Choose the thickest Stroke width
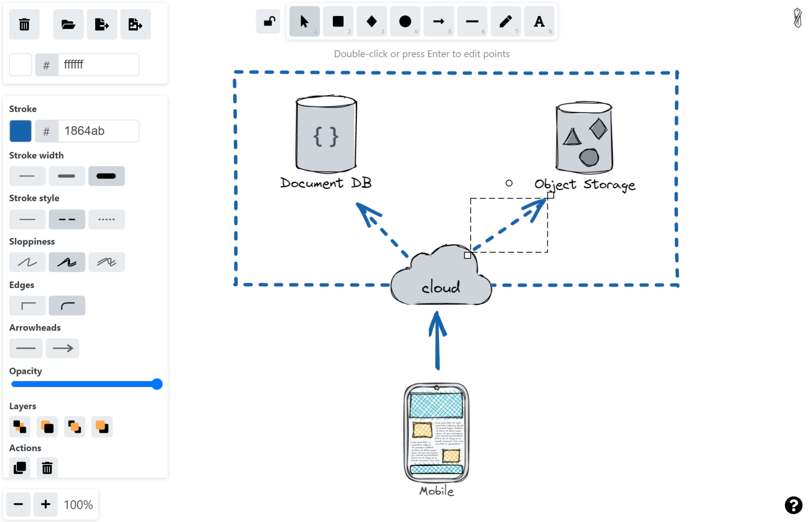Viewport: 812px width, 522px height. coord(106,176)
